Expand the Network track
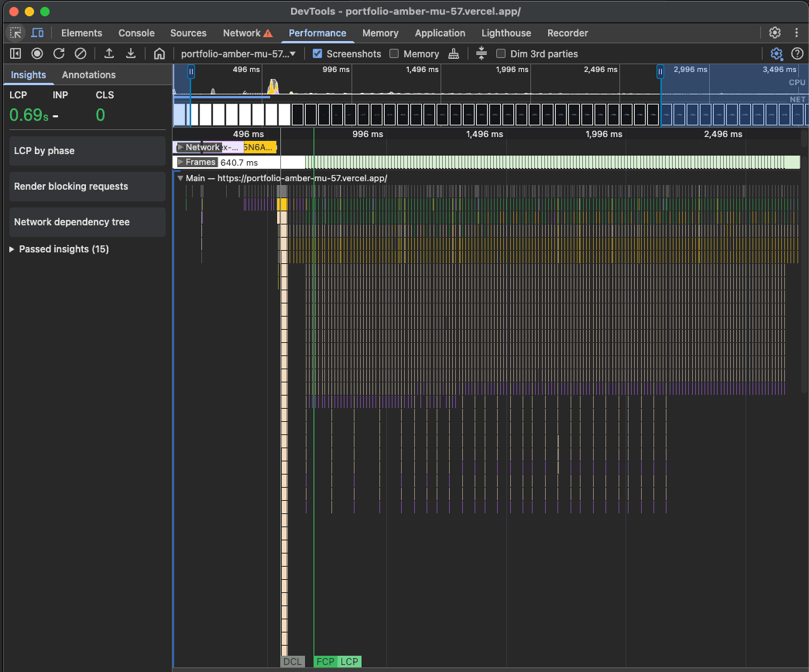Image resolution: width=809 pixels, height=672 pixels. click(180, 147)
